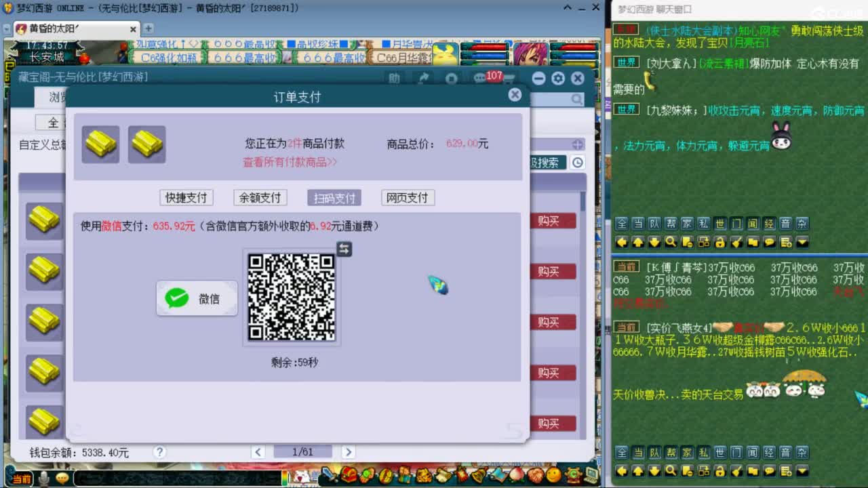Click the QR code switch icon

344,249
